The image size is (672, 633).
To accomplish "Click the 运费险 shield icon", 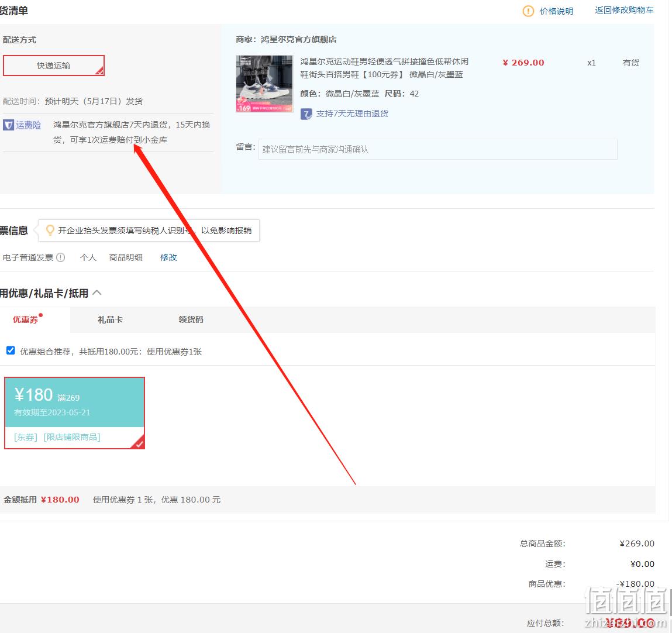I will click(9, 125).
